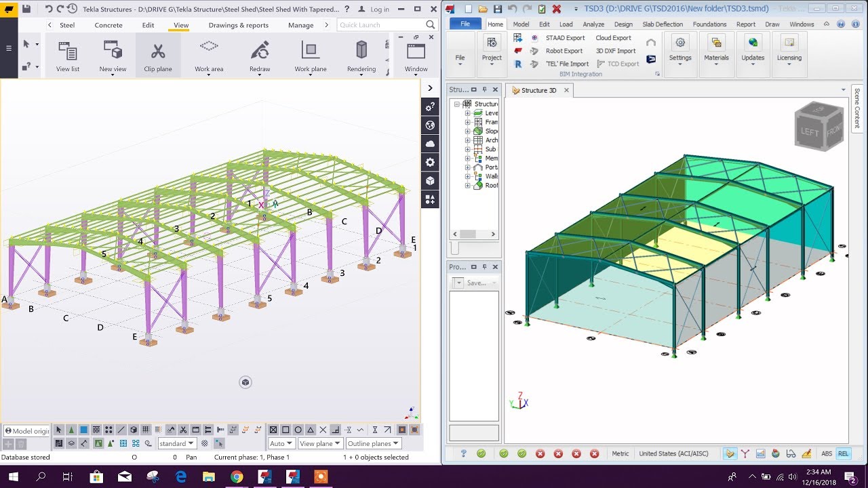Open the Work plane tool
Image resolution: width=868 pixels, height=488 pixels.
point(311,56)
